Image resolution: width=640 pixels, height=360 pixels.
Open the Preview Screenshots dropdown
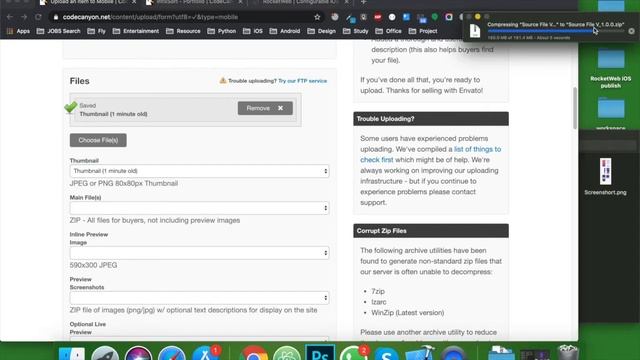(x=199, y=298)
